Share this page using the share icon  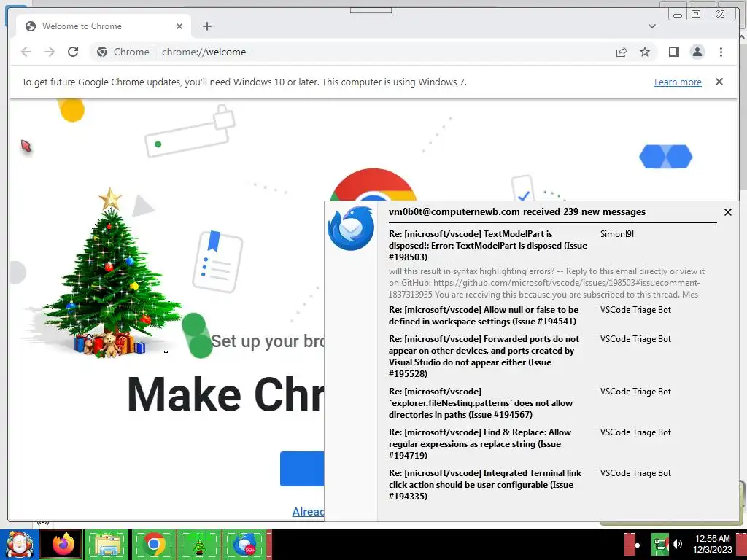[x=622, y=52]
